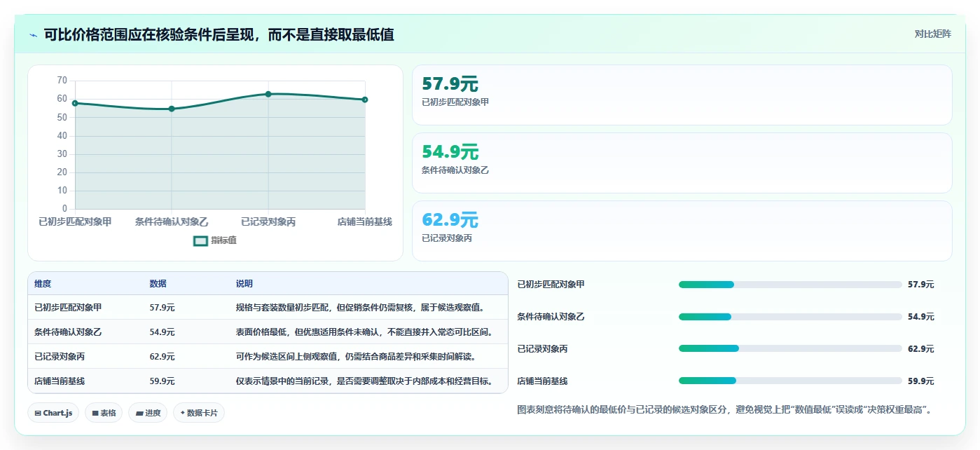The width and height of the screenshot is (980, 450).
Task: Open the 57.9元 data card
Action: [x=682, y=95]
